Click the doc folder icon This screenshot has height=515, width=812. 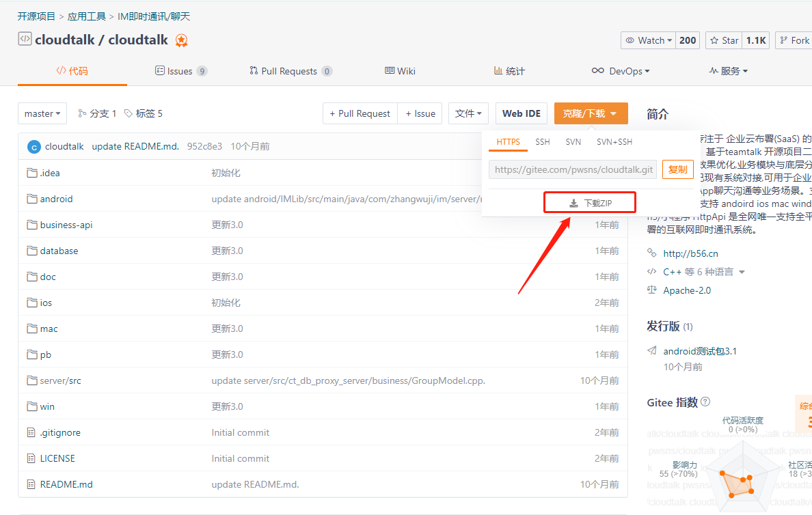(x=32, y=277)
